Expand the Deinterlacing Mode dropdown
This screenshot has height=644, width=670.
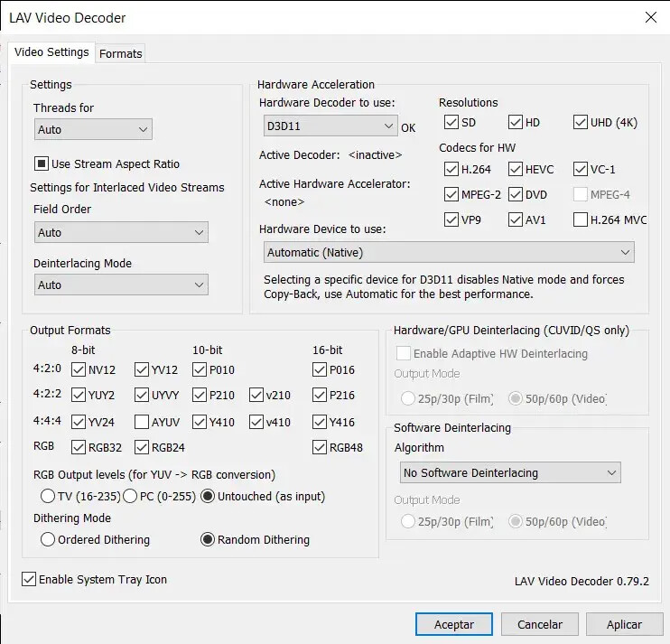(121, 285)
